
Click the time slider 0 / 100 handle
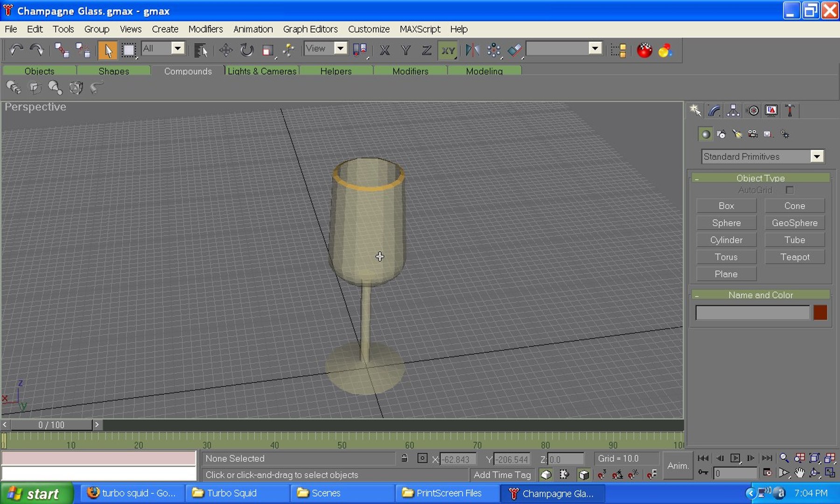[51, 425]
